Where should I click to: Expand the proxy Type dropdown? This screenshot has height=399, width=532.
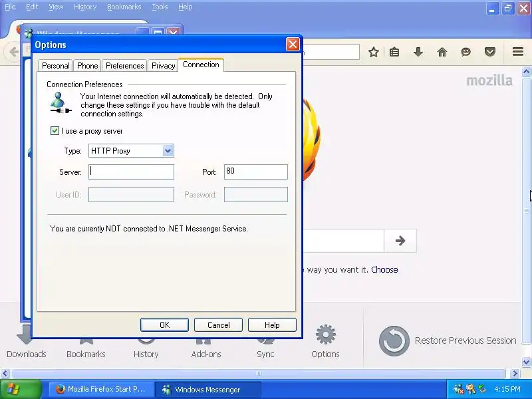click(168, 151)
